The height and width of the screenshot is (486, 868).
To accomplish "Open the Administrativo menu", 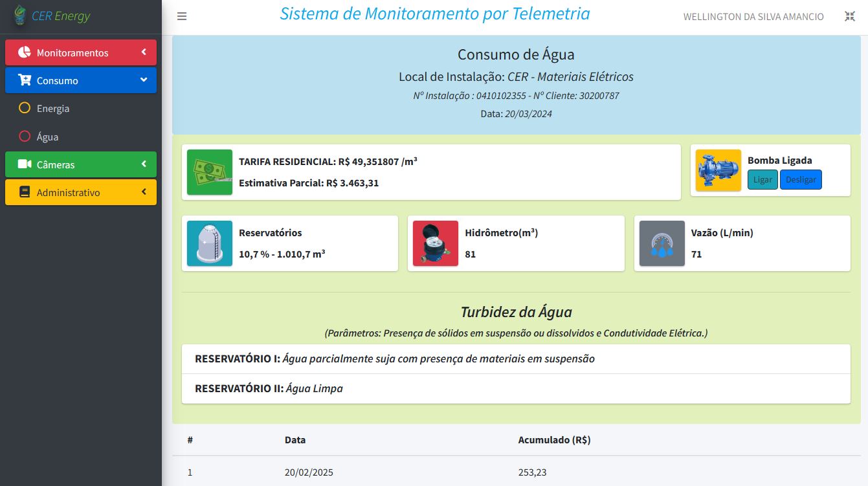I will click(x=81, y=192).
